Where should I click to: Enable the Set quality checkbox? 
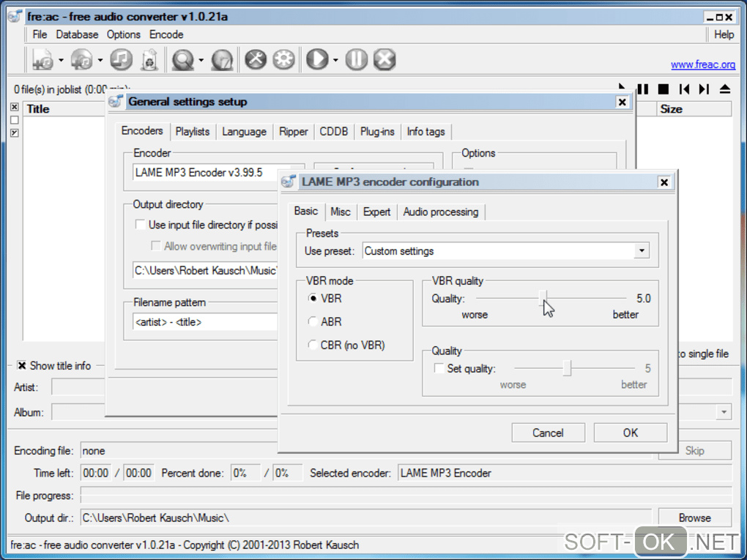[x=439, y=369]
